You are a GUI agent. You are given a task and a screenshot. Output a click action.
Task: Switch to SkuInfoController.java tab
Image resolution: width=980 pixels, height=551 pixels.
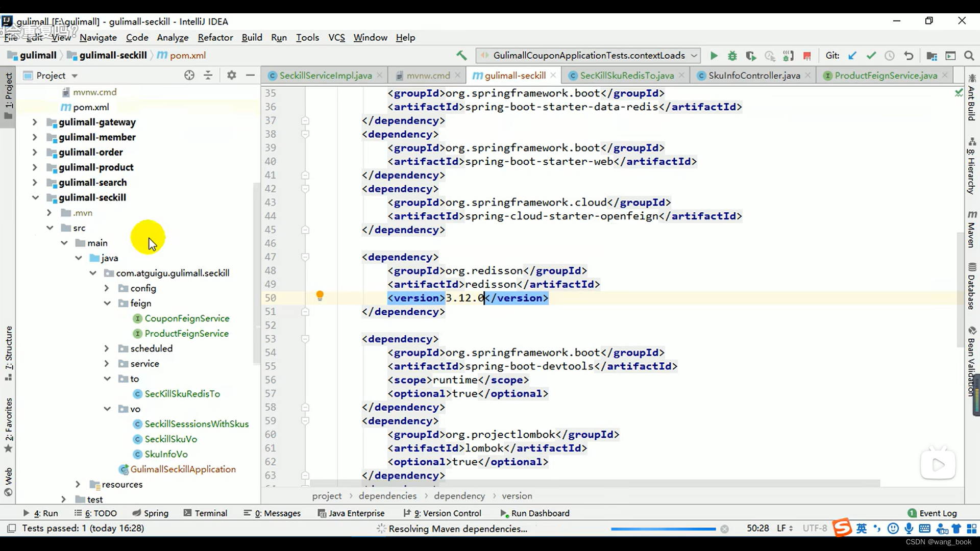click(754, 76)
